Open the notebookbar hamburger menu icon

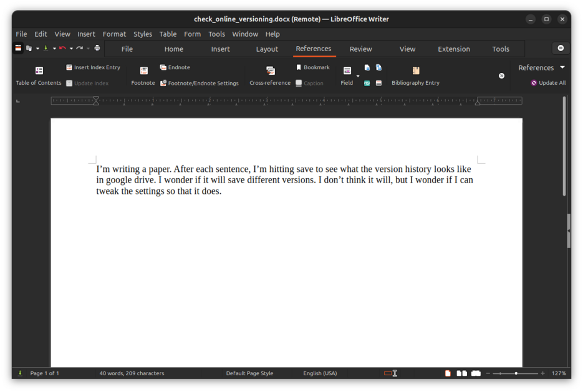[561, 49]
